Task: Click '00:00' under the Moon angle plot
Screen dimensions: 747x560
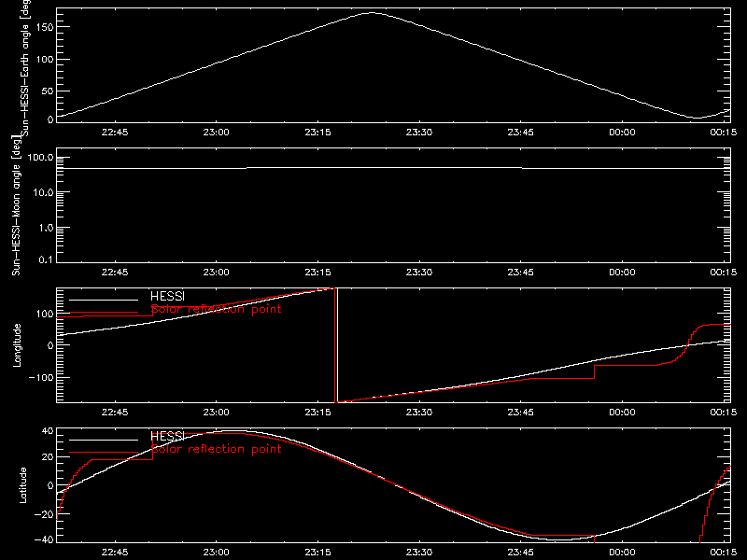Action: [x=622, y=273]
